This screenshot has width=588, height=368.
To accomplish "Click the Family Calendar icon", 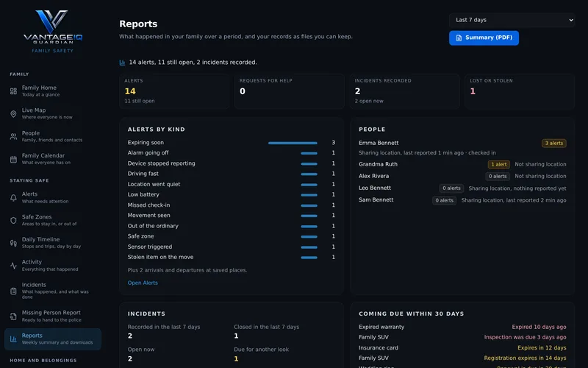I will (x=13, y=159).
